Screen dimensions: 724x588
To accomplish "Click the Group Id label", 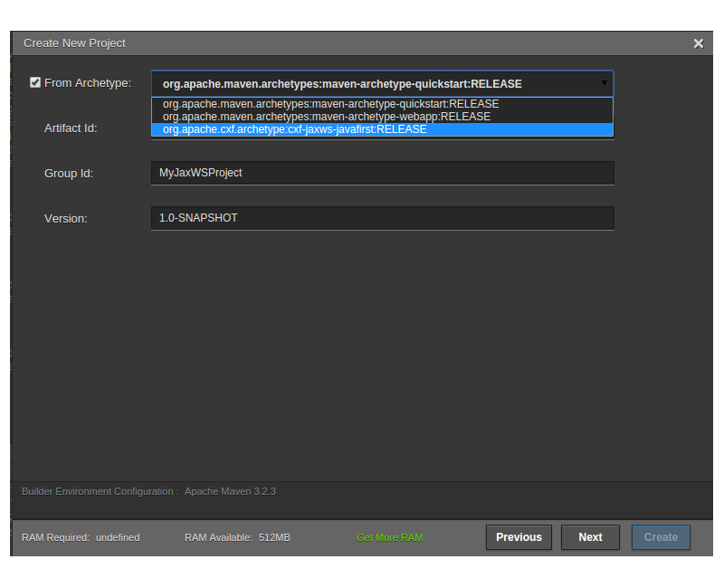I will tap(69, 174).
